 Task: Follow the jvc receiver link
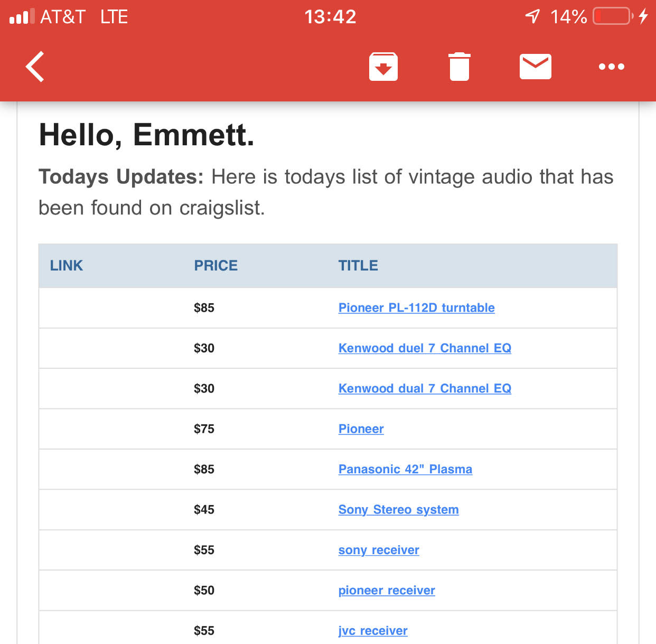click(x=373, y=631)
